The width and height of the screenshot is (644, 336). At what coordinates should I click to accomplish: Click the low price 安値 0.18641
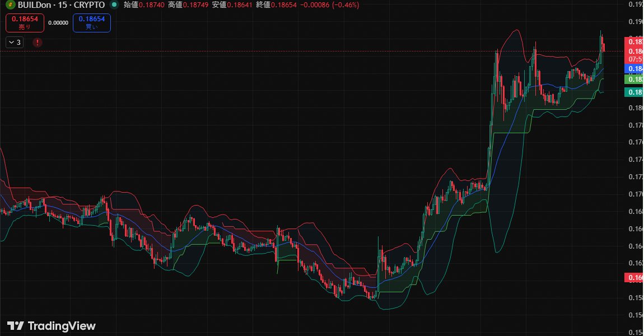(x=232, y=6)
